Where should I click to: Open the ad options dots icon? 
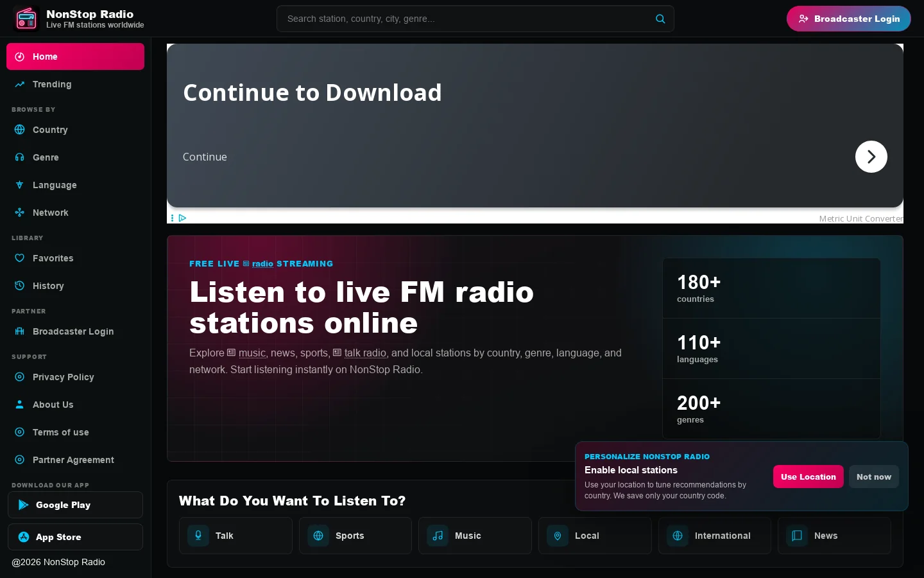click(x=172, y=218)
